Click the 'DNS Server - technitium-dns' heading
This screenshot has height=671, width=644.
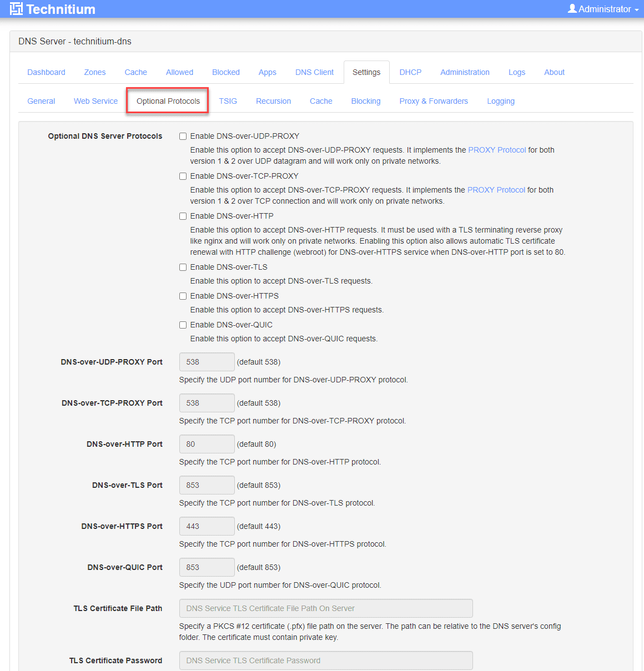tap(75, 42)
